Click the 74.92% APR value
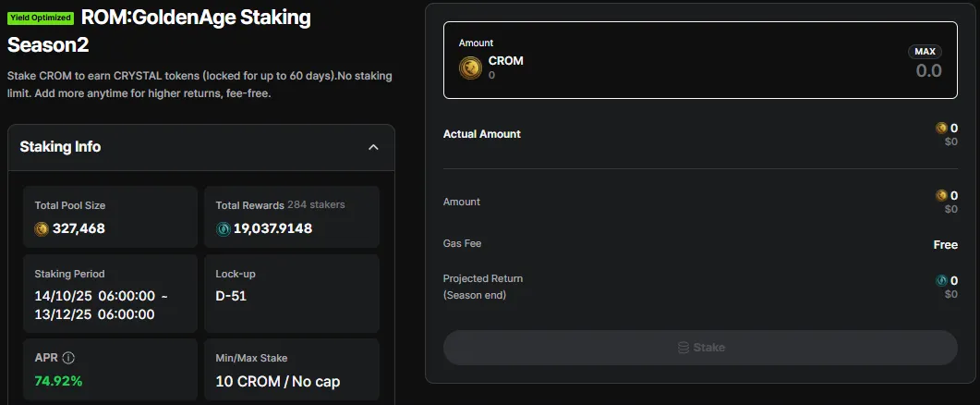This screenshot has width=980, height=405. coord(58,381)
